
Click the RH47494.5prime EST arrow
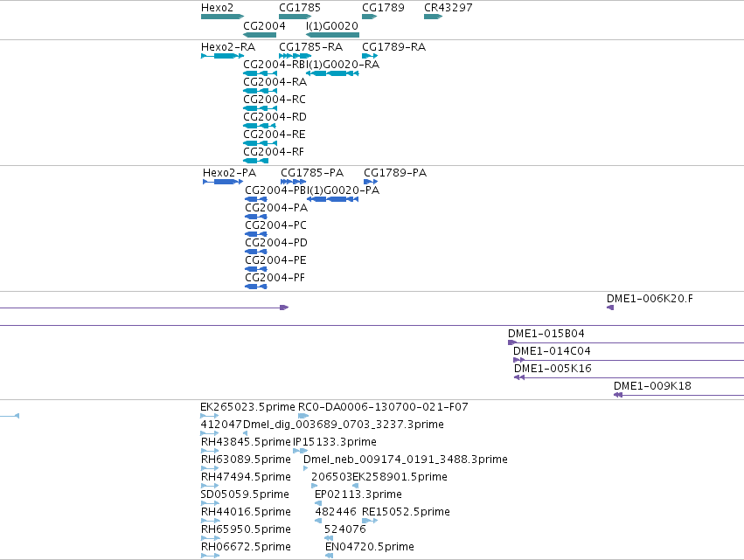coord(210,486)
